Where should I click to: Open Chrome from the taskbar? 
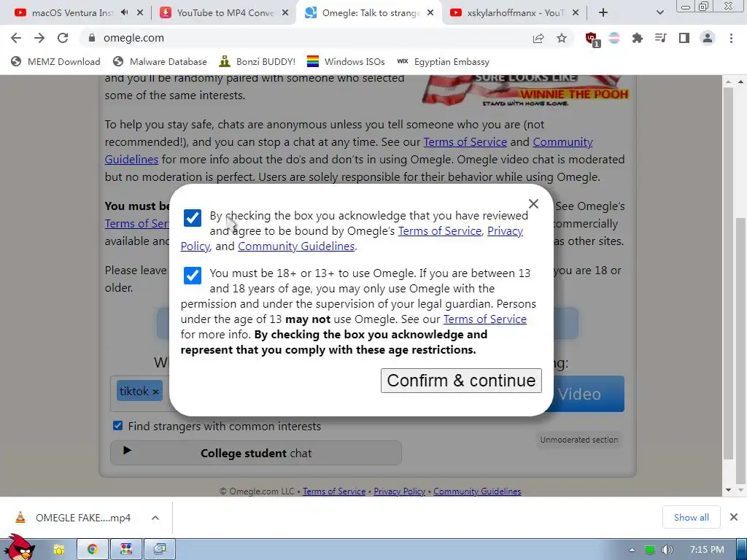click(x=93, y=550)
